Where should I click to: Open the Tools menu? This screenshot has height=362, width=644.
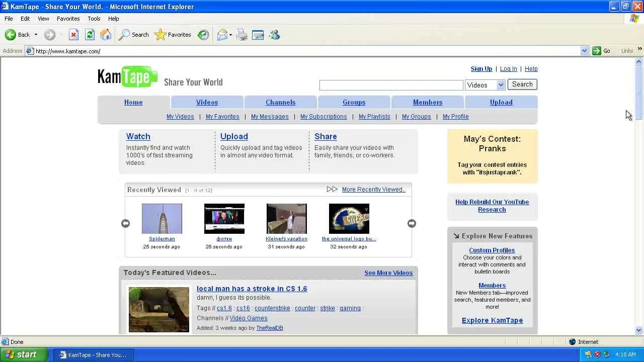[x=94, y=19]
